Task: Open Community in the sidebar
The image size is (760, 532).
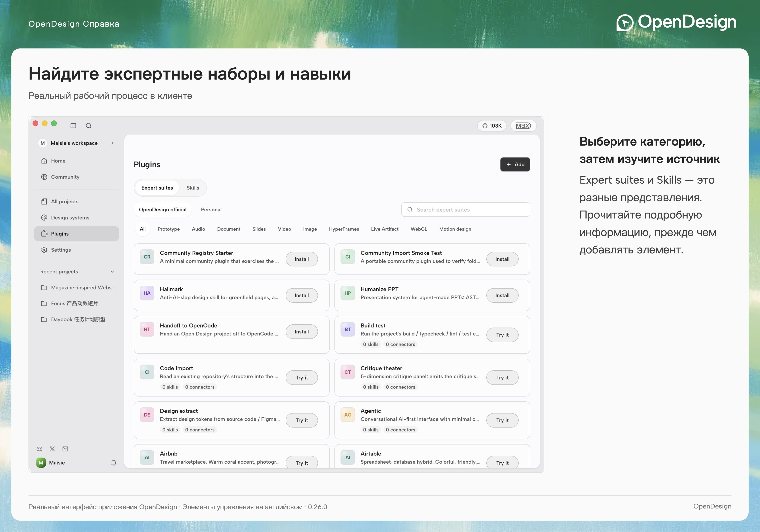Action: coord(76,177)
